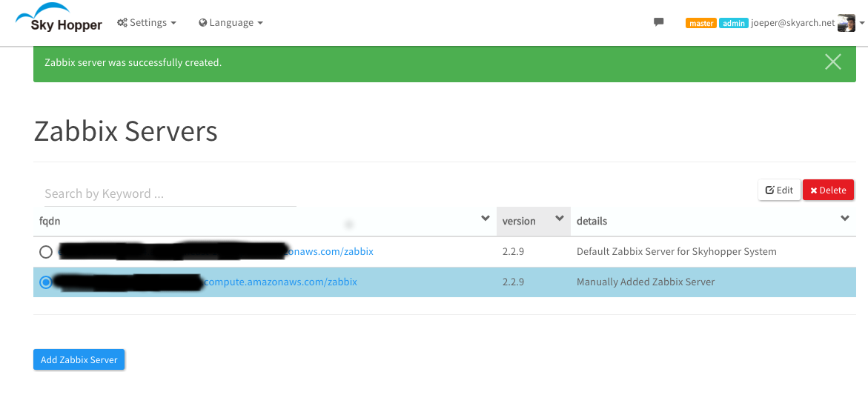
Task: Select the Manually Added server radio button
Action: coord(46,282)
